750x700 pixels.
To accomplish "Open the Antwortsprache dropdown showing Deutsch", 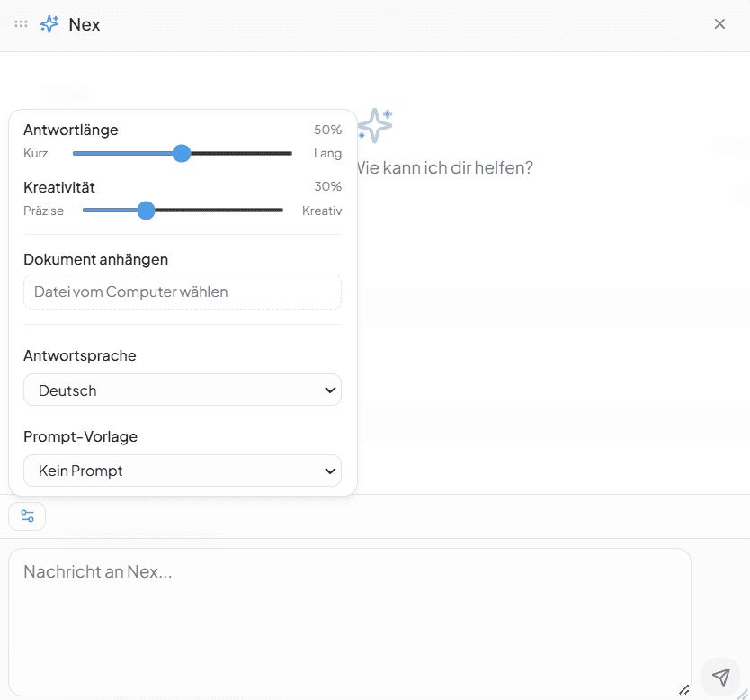I will [183, 390].
